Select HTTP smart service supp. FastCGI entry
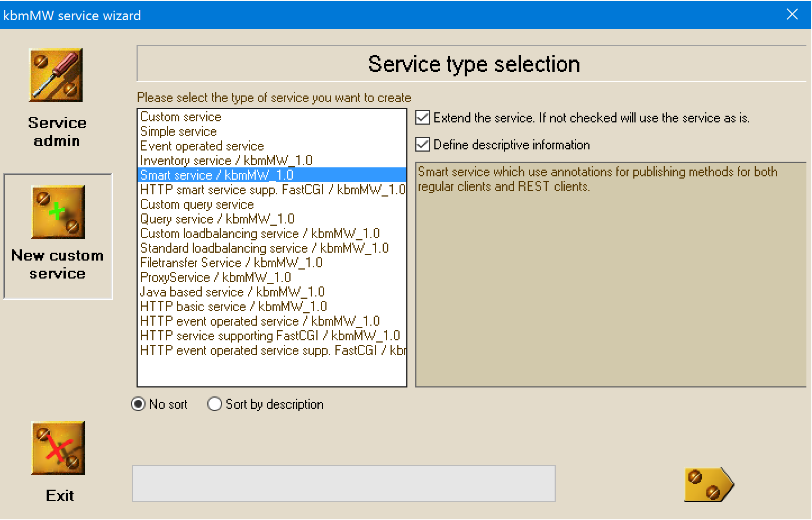This screenshot has width=812, height=520. coord(273,190)
